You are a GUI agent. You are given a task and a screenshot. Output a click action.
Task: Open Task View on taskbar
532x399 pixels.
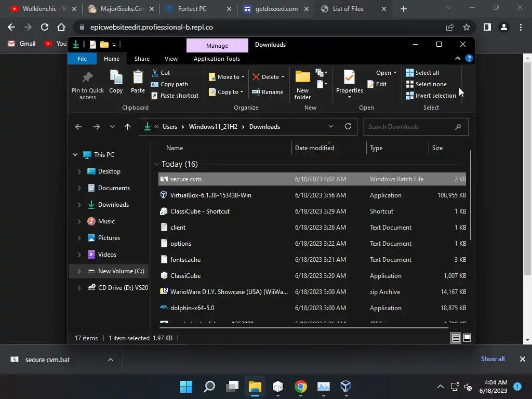(232, 386)
